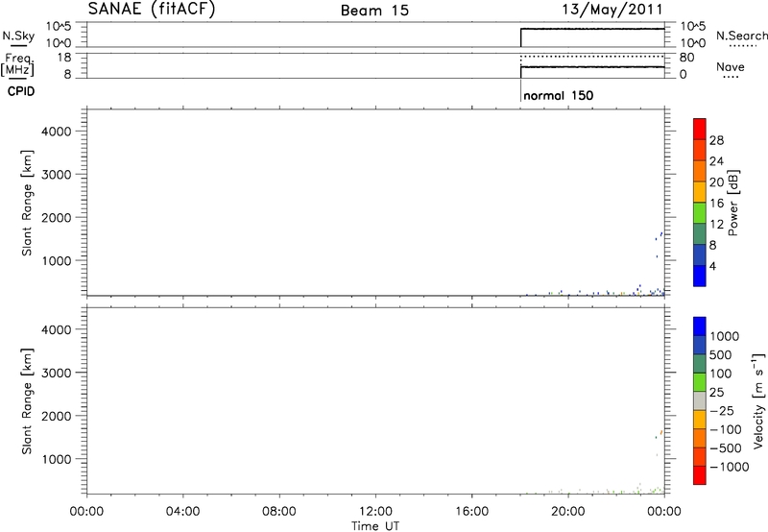Image resolution: width=768 pixels, height=532 pixels.
Task: Click the date 13/May/2011
Action: point(612,10)
